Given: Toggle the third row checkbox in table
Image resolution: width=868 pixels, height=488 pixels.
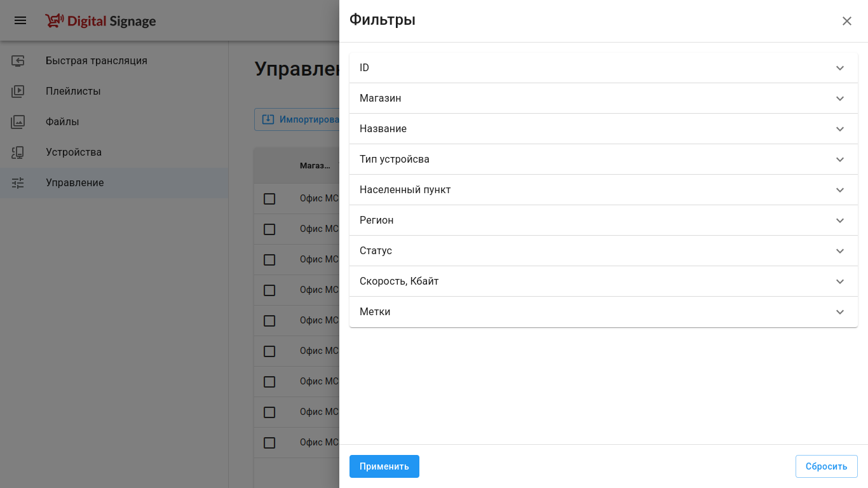Looking at the screenshot, I should pos(269,260).
